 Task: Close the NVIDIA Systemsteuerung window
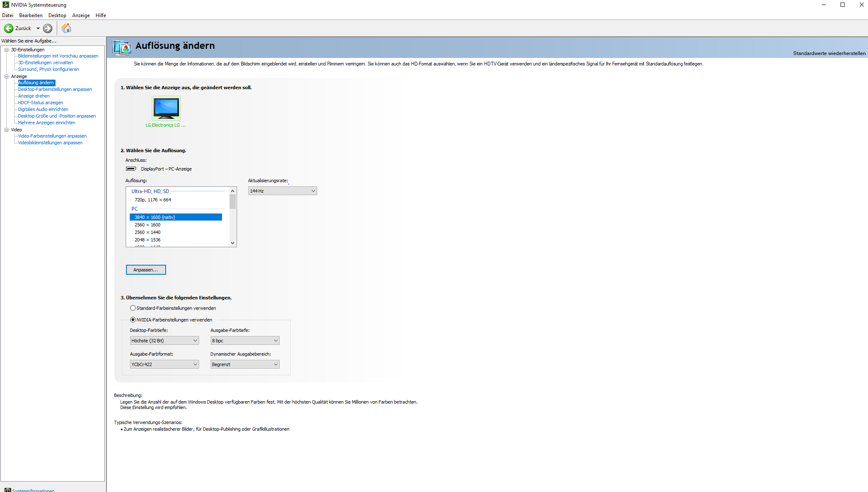coord(861,5)
